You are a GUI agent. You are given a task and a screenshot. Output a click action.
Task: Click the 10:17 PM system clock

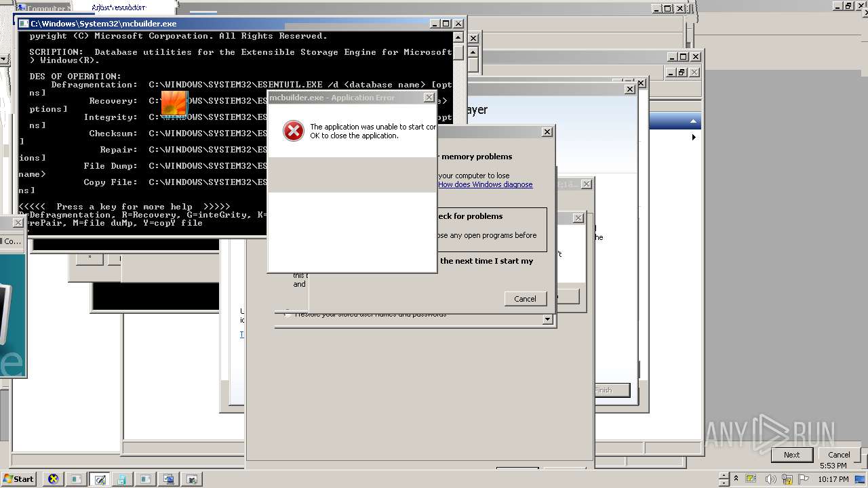pyautogui.click(x=833, y=479)
